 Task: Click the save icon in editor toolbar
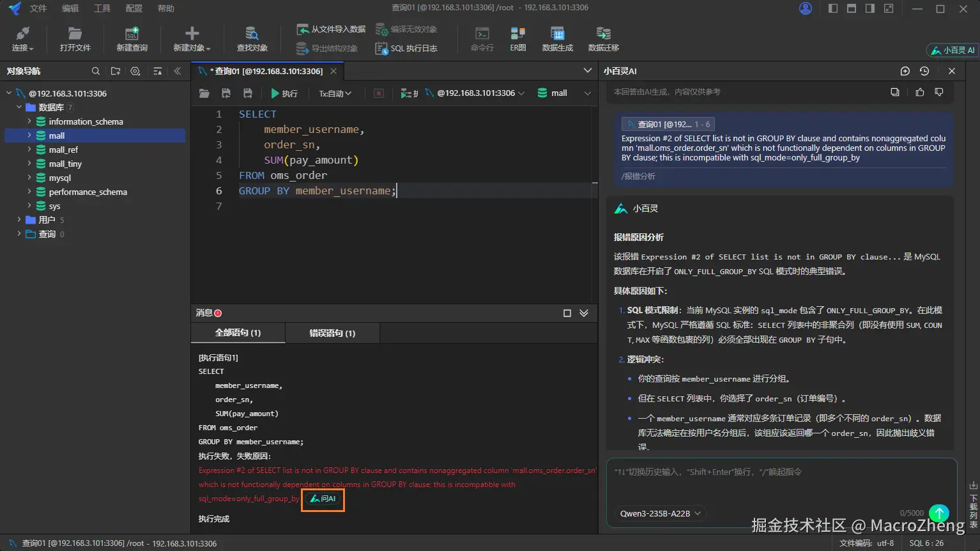(x=226, y=93)
